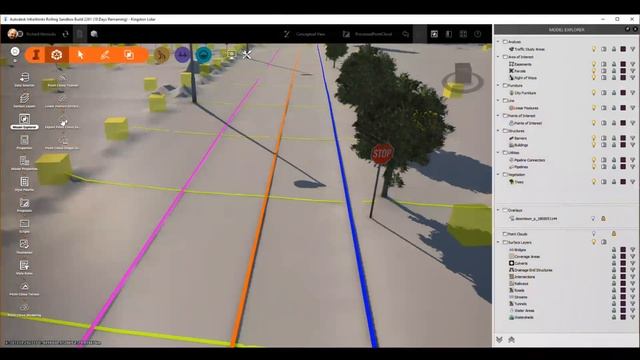This screenshot has height=360, width=640.
Task: Collapse the Furniture group
Action: tap(498, 85)
